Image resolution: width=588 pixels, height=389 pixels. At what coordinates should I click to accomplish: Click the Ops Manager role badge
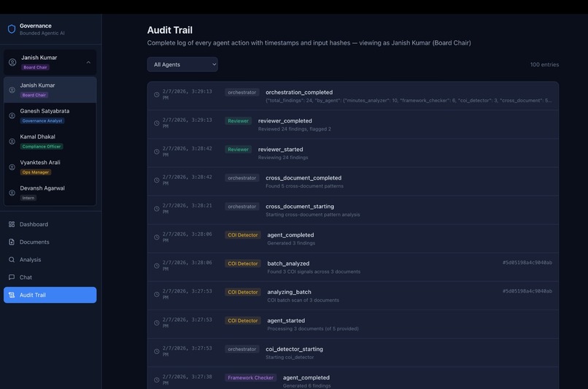pyautogui.click(x=36, y=172)
